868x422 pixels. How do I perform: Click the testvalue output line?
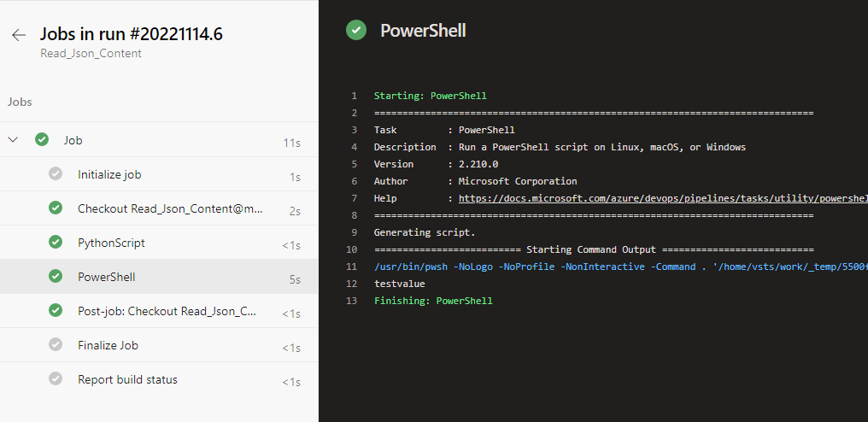[x=399, y=284]
